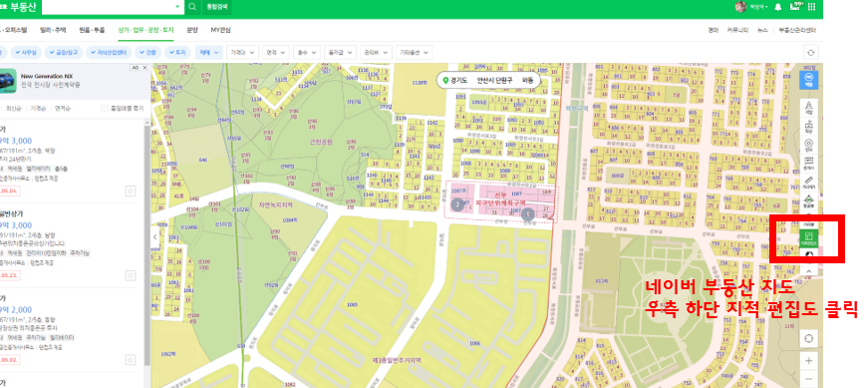Click the map cluster marker labeled 2
Image resolution: width=868 pixels, height=388 pixels.
[x=457, y=204]
